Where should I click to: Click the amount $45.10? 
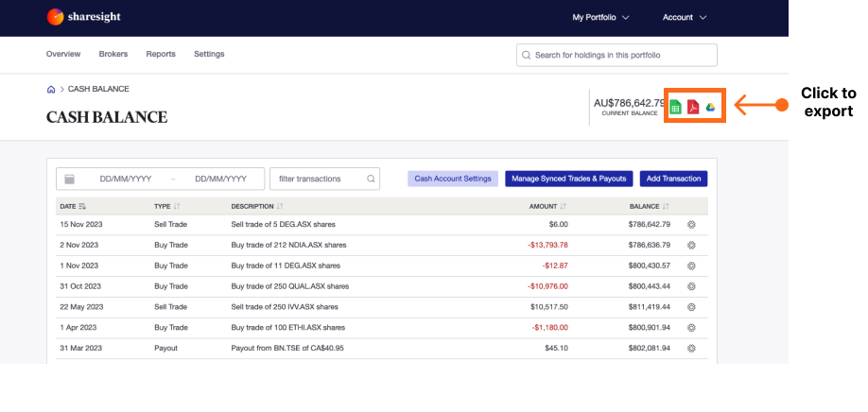pyautogui.click(x=556, y=349)
